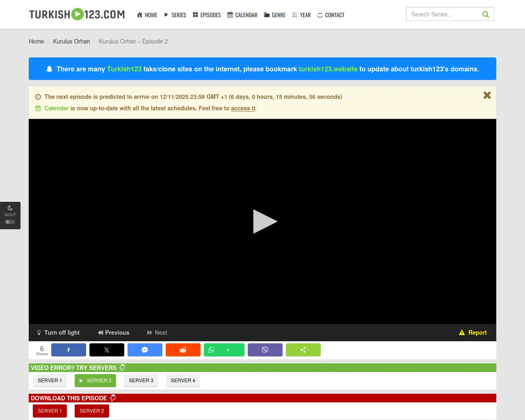Close the next-episode notice with the X
Image resolution: width=525 pixels, height=420 pixels.
click(487, 95)
